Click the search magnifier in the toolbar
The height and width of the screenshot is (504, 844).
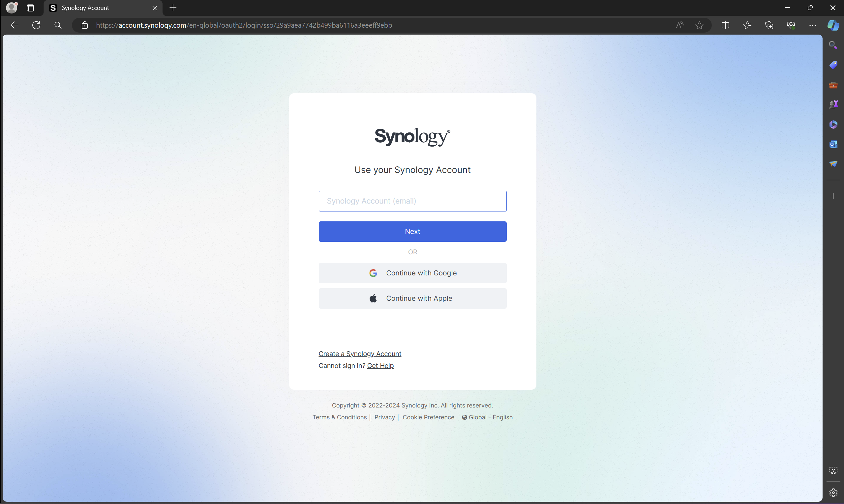coord(58,25)
